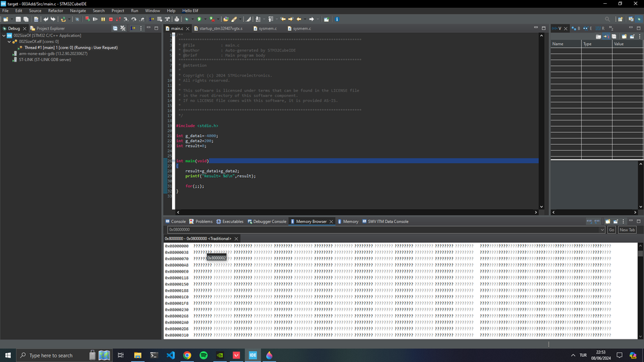Select the startup_stm32f407vgtx.s editor tab
The height and width of the screenshot is (362, 644).
[x=220, y=28]
